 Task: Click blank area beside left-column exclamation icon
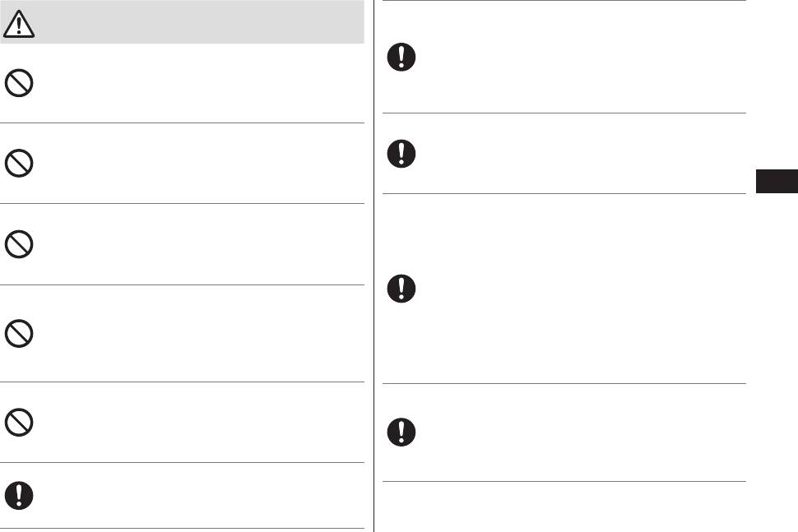[197, 494]
